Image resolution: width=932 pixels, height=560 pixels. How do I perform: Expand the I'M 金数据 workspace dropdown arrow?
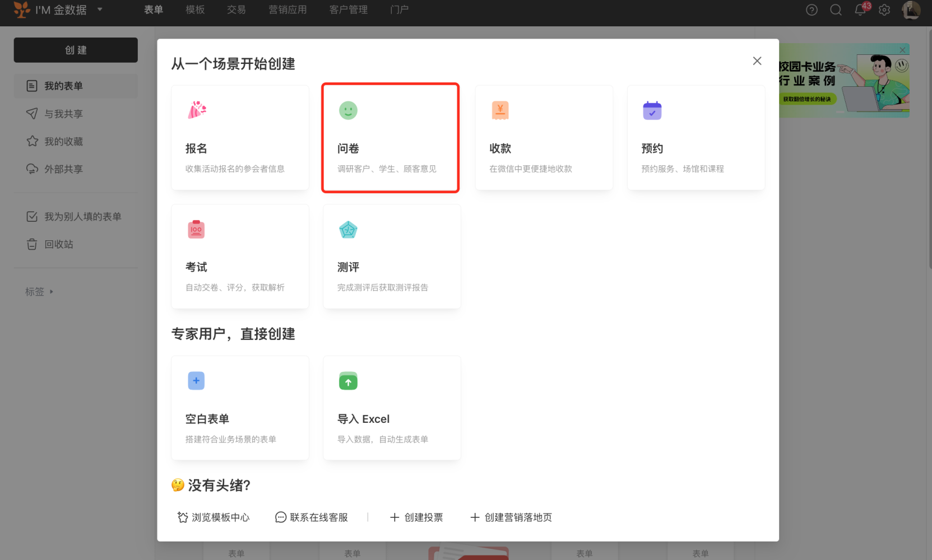coord(100,10)
